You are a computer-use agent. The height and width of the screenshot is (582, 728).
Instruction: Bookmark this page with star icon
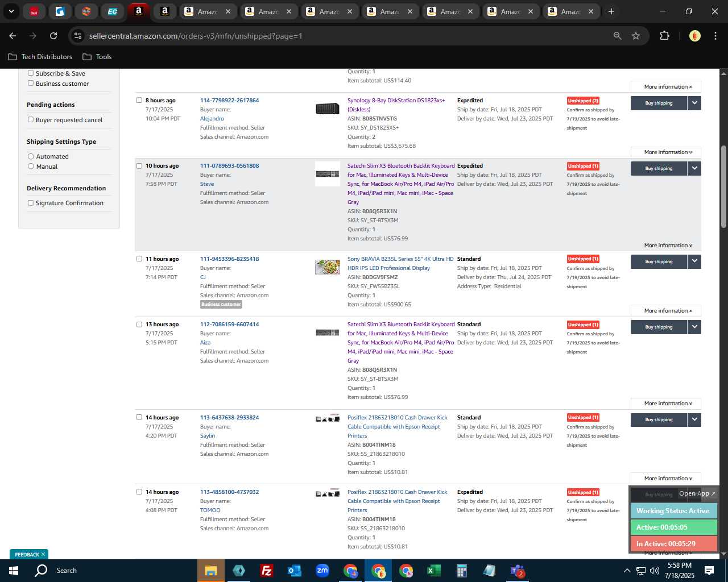(x=636, y=36)
